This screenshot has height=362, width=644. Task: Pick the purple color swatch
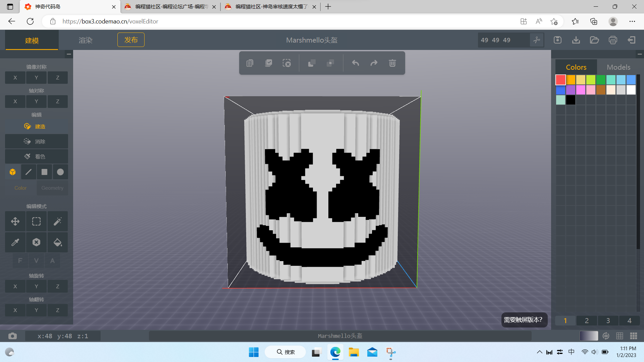[x=571, y=90]
